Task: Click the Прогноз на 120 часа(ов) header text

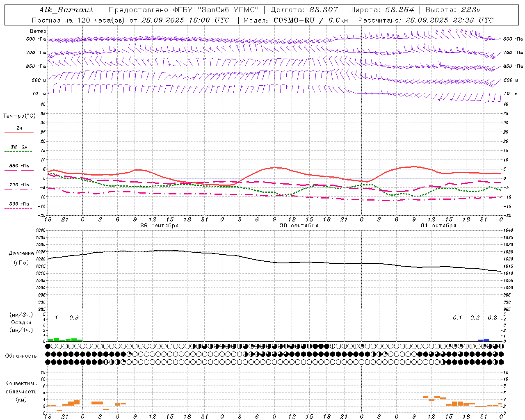Action: point(130,20)
